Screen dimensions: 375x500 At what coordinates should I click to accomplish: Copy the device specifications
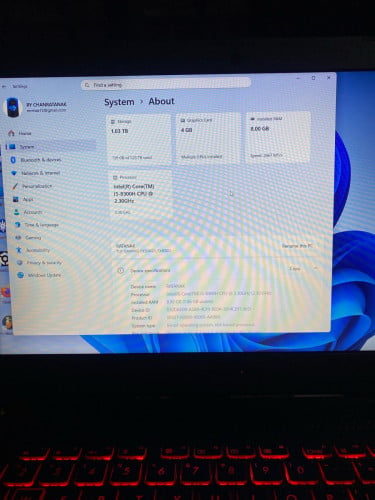point(295,268)
